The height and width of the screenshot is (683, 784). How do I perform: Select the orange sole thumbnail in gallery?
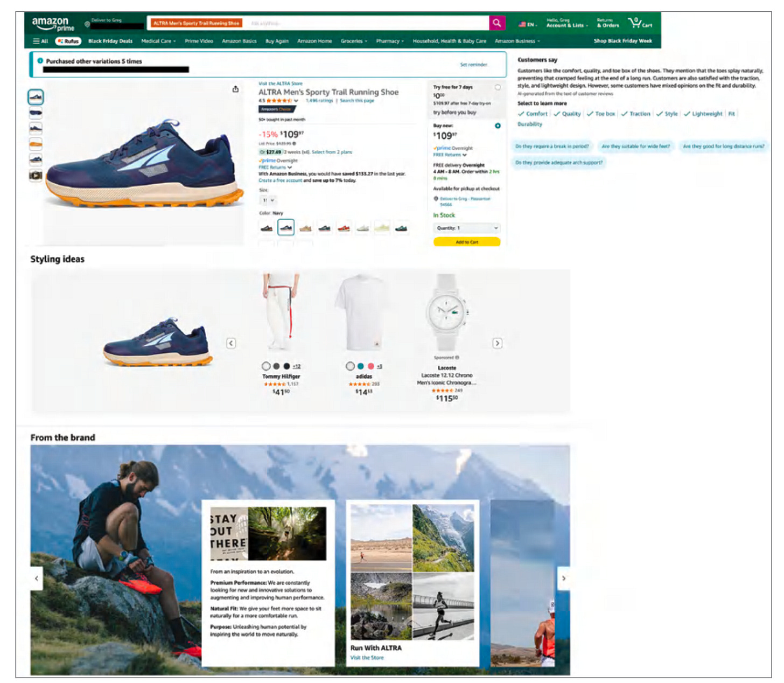pyautogui.click(x=36, y=144)
